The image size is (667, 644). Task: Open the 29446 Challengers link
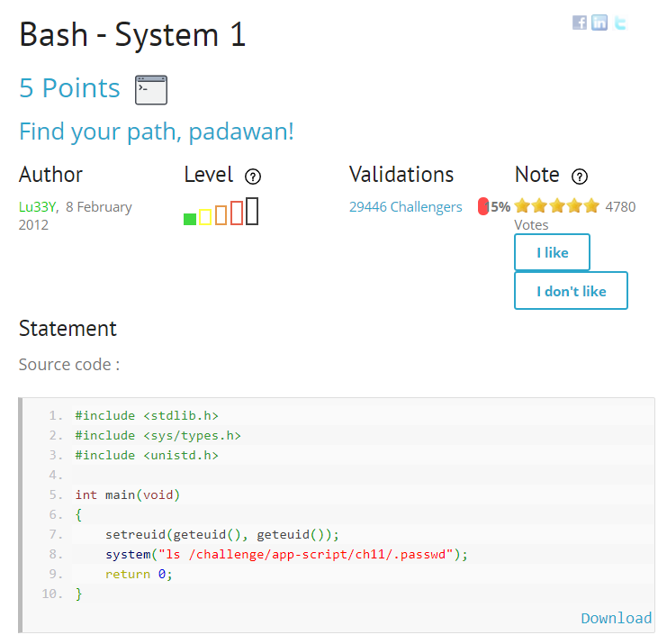pos(405,207)
